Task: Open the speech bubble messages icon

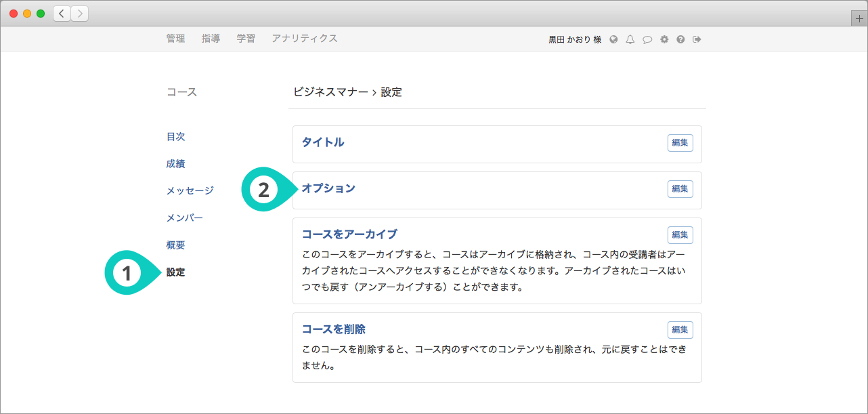Action: pyautogui.click(x=647, y=39)
